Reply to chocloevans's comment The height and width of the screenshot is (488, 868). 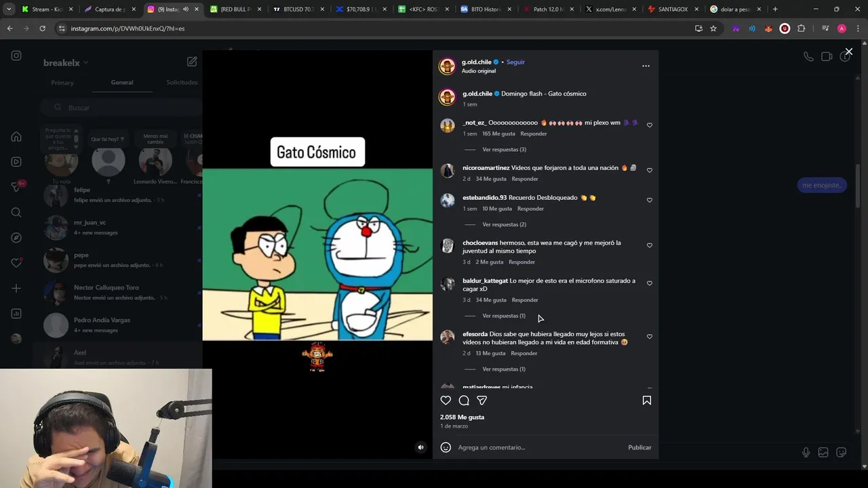tap(521, 262)
